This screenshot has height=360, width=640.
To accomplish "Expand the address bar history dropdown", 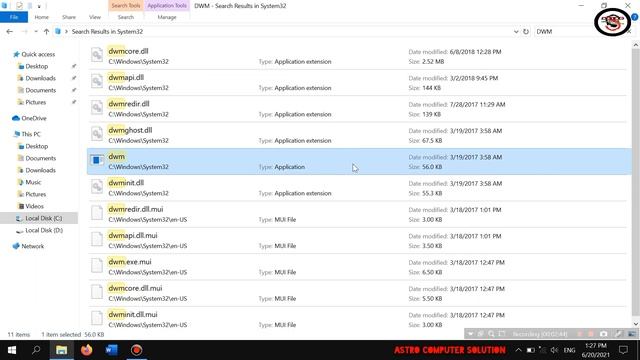I will [516, 31].
